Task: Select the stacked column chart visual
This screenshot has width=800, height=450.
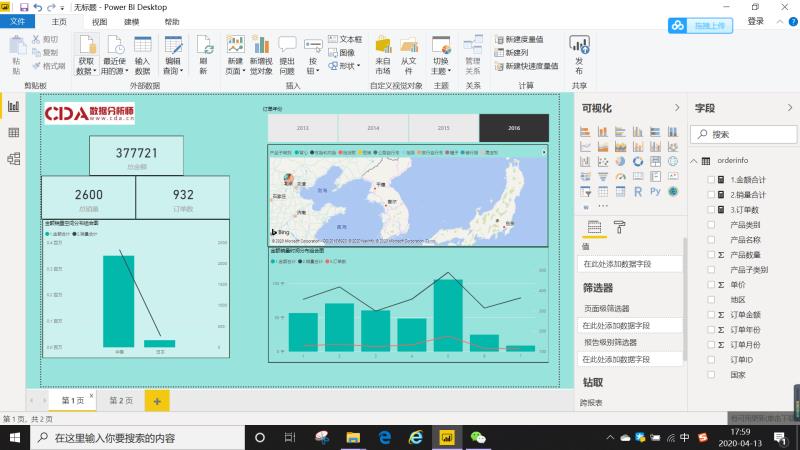Action: [x=603, y=132]
